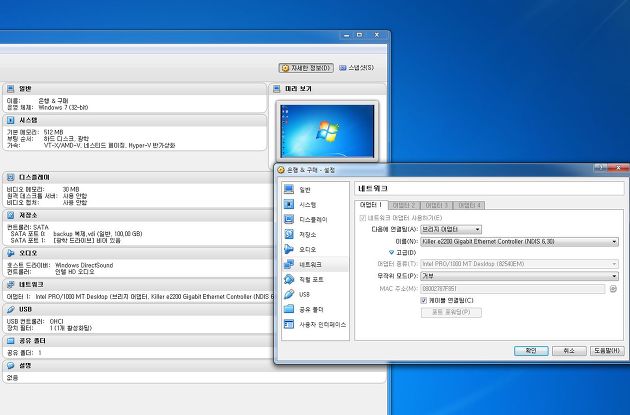Click 오디오 section header icon in main window
The width and height of the screenshot is (630, 415).
tap(10, 253)
